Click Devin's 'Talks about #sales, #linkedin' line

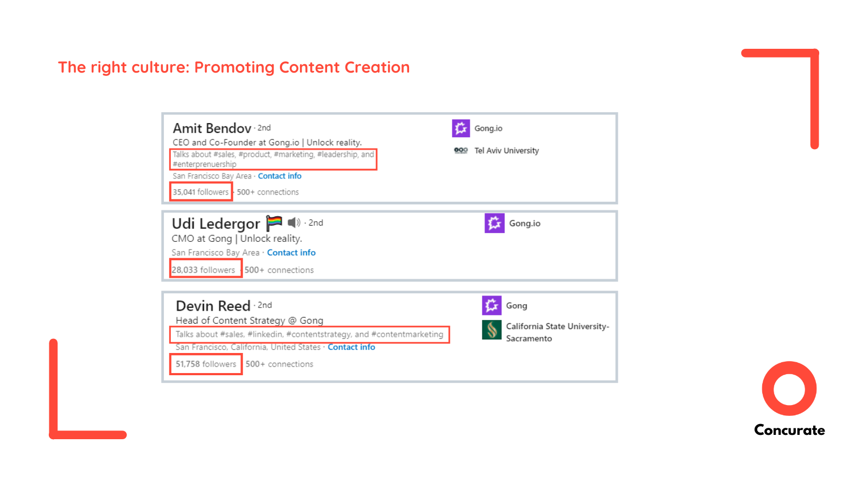point(309,335)
